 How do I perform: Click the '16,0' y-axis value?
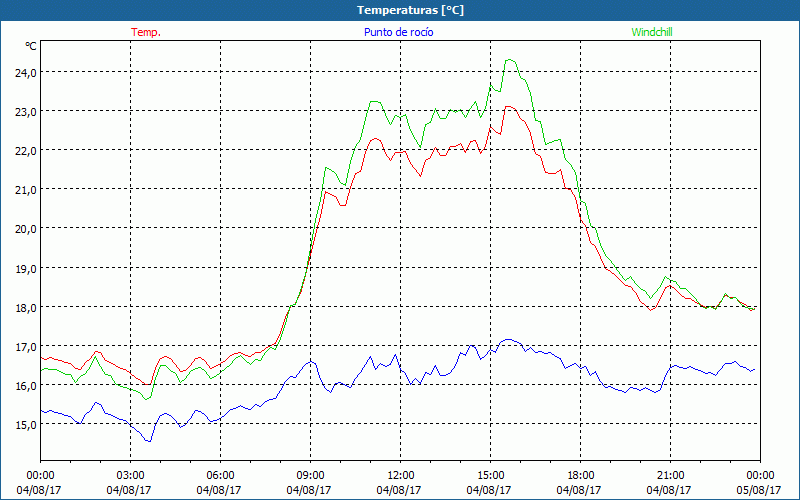[x=26, y=386]
